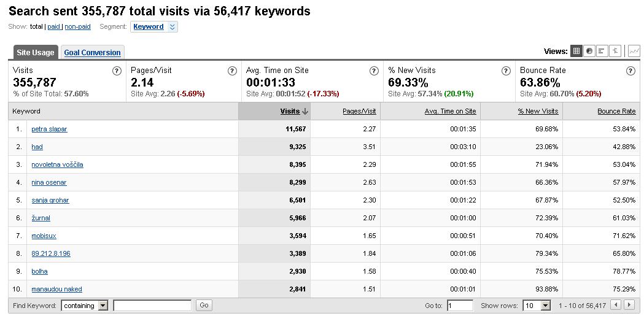Viewport: 644px width, 316px height.
Task: Click the help icon beside Bounce Rate
Action: (630, 71)
